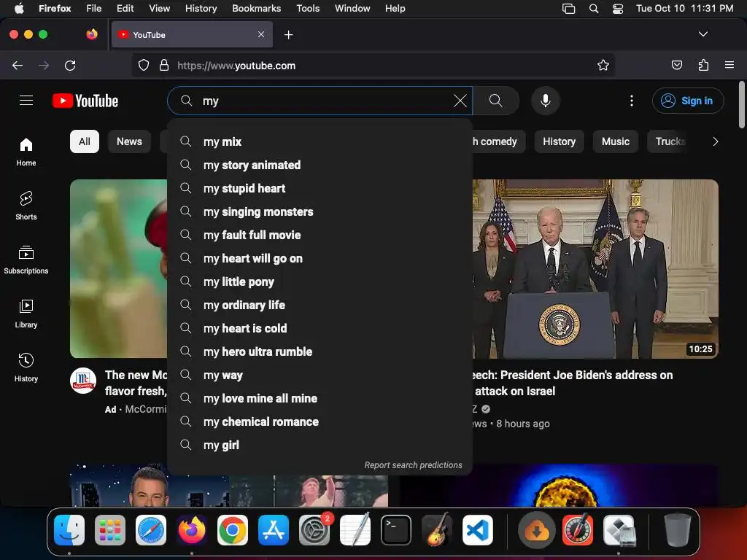This screenshot has height=560, width=747.
Task: Open Shorts in the sidebar
Action: tap(26, 206)
